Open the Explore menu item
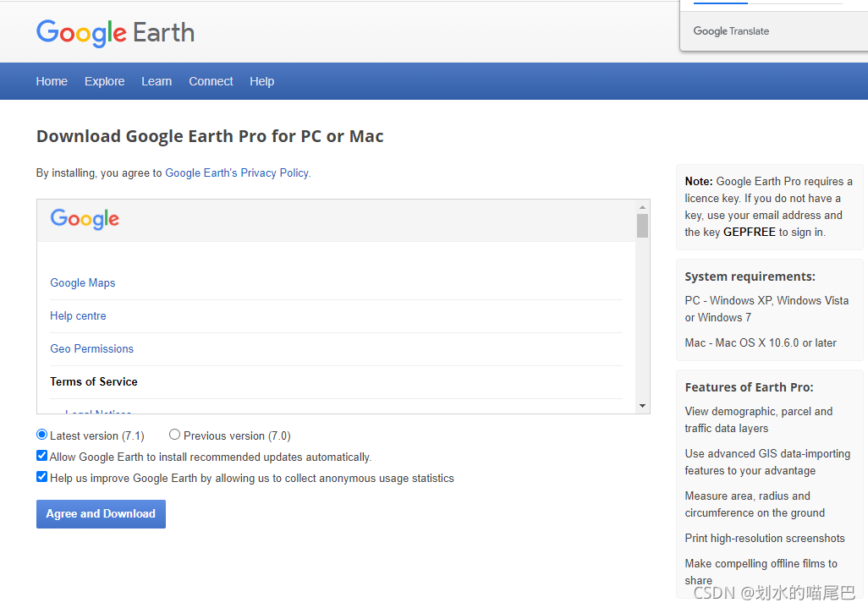The height and width of the screenshot is (608, 868). [x=105, y=81]
